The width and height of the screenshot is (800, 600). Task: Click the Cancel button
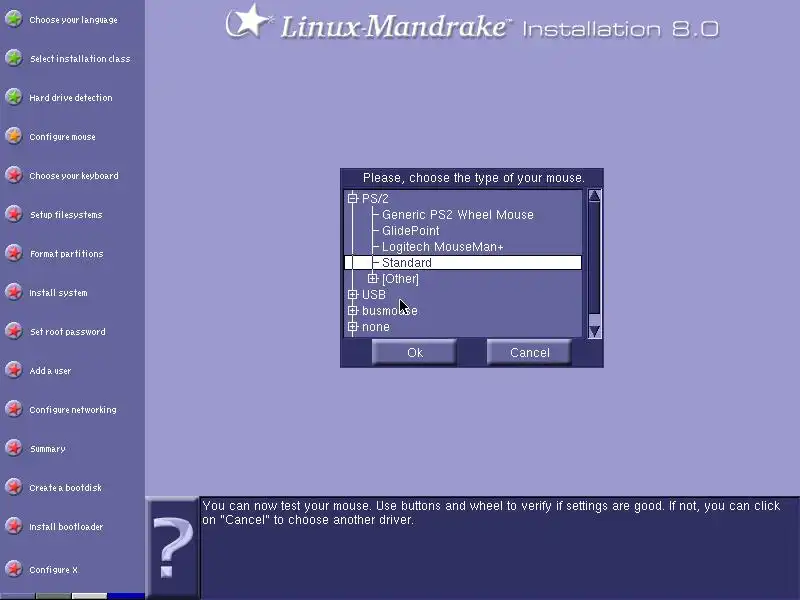pyautogui.click(x=529, y=353)
